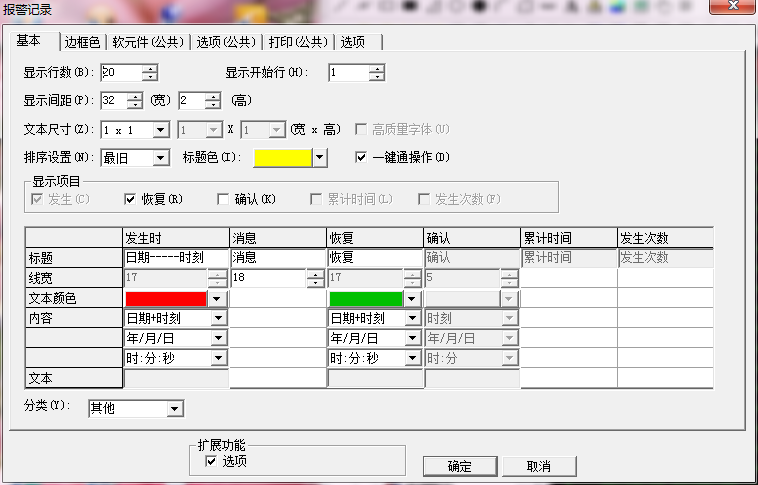Click the 确定 button

click(459, 466)
